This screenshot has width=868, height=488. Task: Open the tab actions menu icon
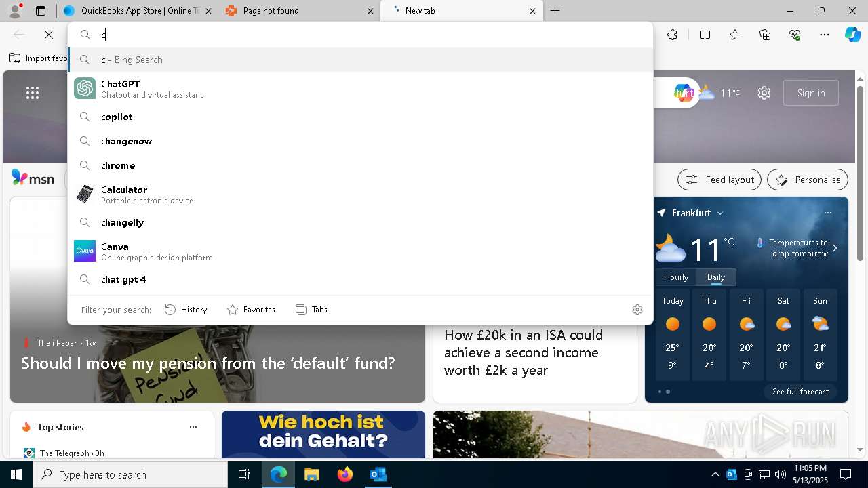[x=41, y=11]
